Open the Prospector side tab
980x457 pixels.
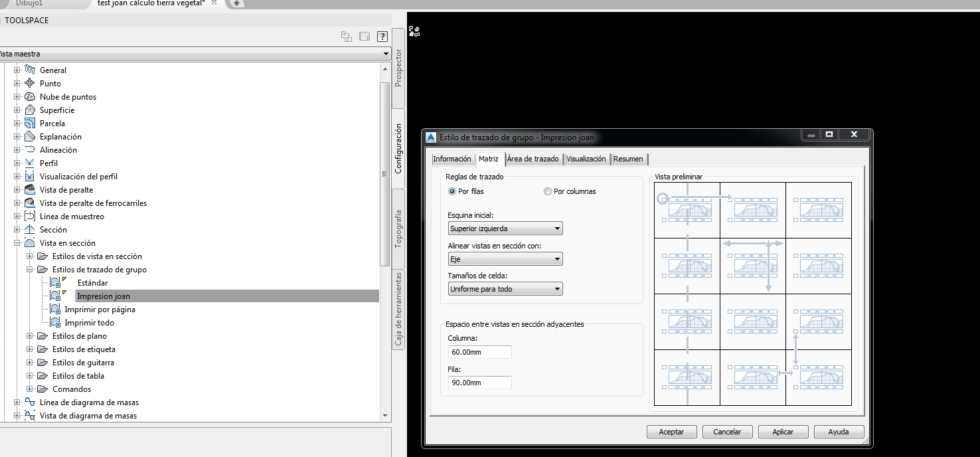tap(398, 67)
